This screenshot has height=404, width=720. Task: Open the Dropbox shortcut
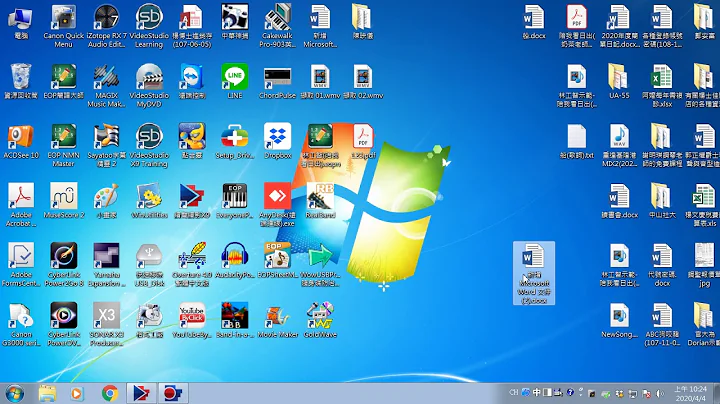tap(277, 141)
